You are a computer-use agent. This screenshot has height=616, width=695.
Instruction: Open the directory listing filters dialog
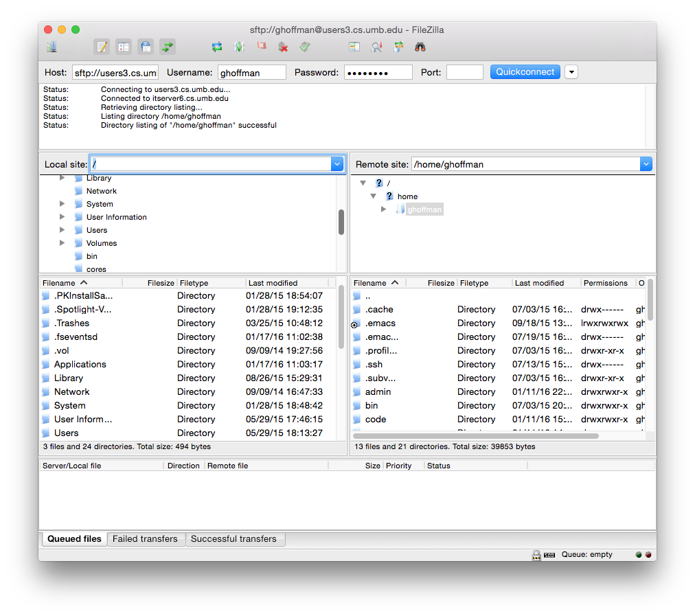(x=354, y=47)
